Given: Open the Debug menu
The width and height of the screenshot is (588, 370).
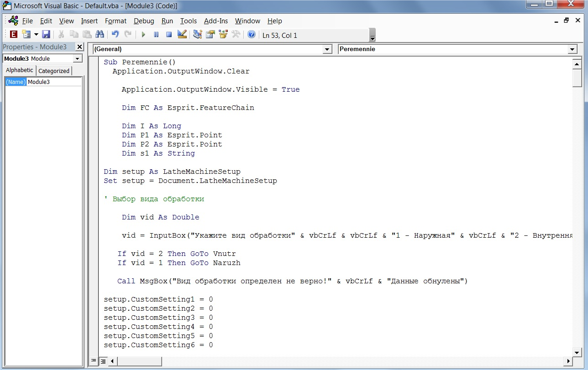Looking at the screenshot, I should tap(144, 21).
